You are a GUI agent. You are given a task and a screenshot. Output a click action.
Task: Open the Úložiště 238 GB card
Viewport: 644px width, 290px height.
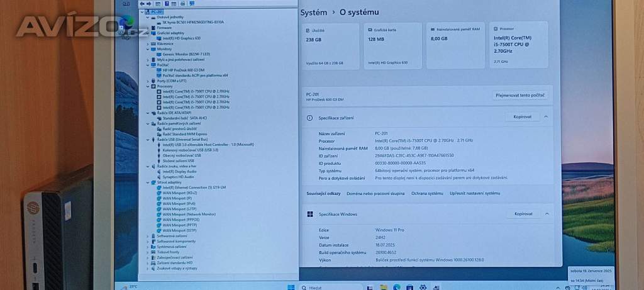(x=331, y=45)
